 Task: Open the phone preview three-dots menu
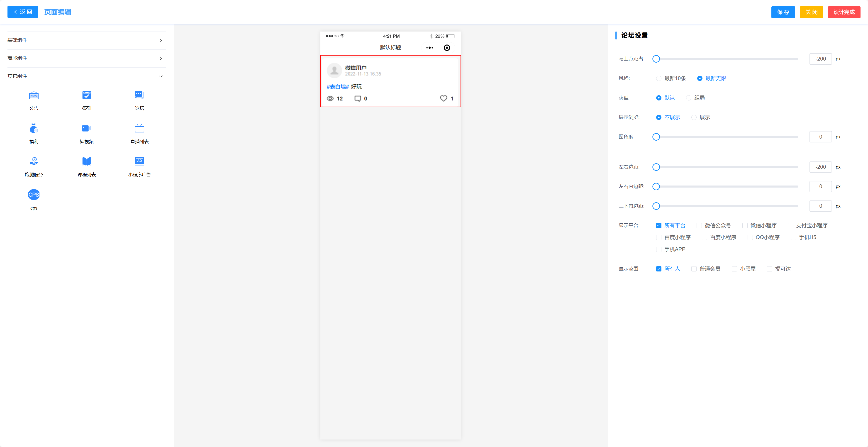[x=429, y=48]
